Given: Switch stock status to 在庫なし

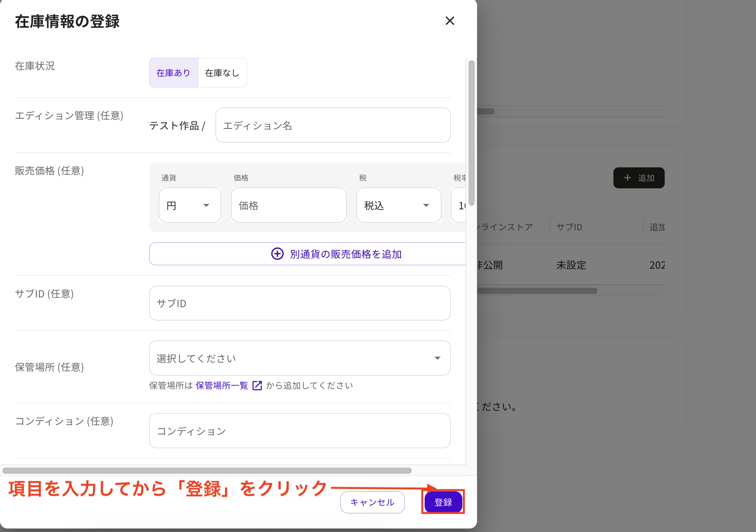Looking at the screenshot, I should [x=222, y=73].
